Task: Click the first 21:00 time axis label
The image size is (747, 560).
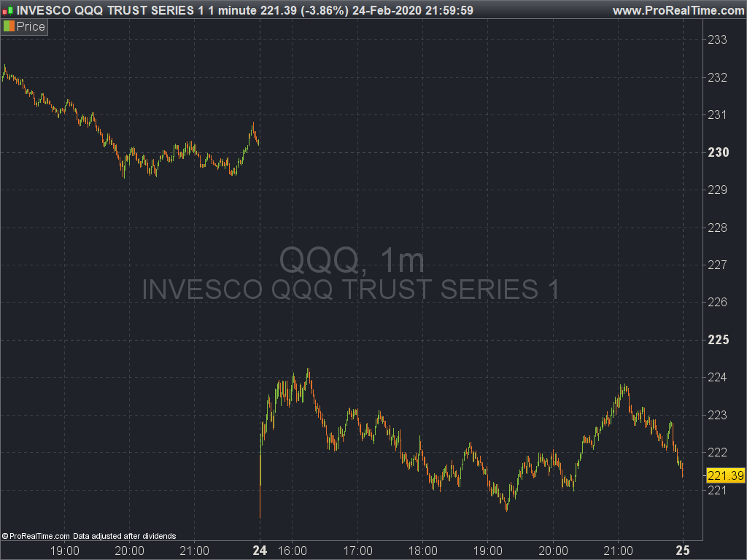Action: 194,551
